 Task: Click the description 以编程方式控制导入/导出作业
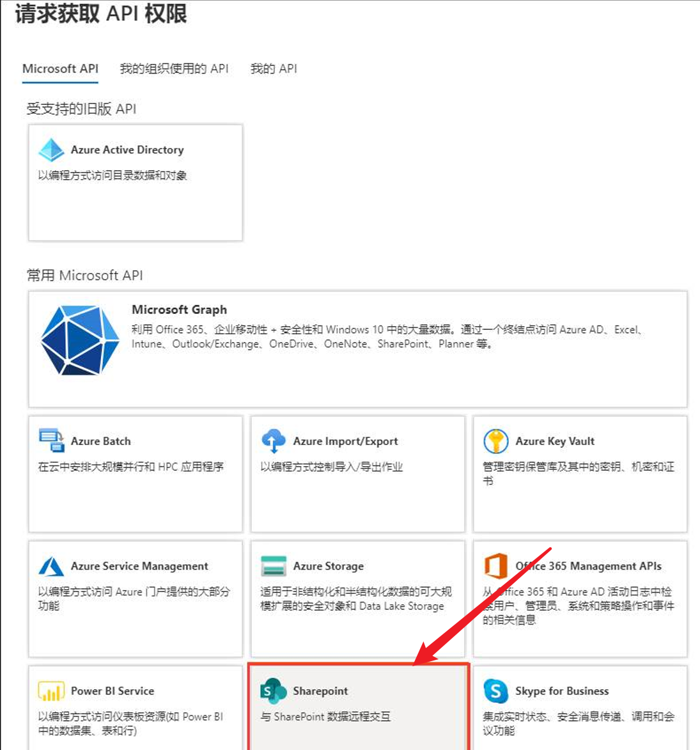coord(332,467)
